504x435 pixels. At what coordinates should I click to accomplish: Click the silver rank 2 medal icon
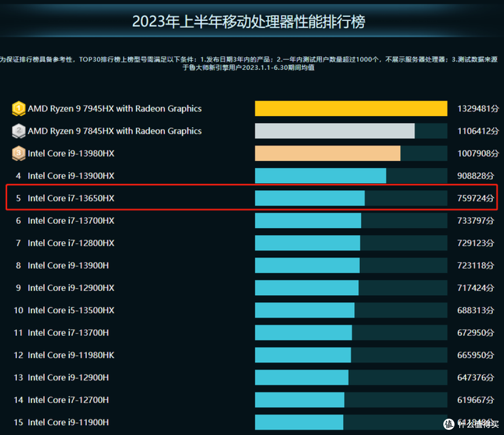[x=19, y=131]
